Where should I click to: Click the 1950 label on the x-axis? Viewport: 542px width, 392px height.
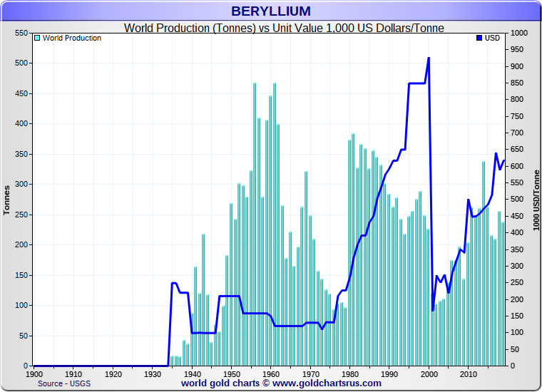click(x=231, y=373)
